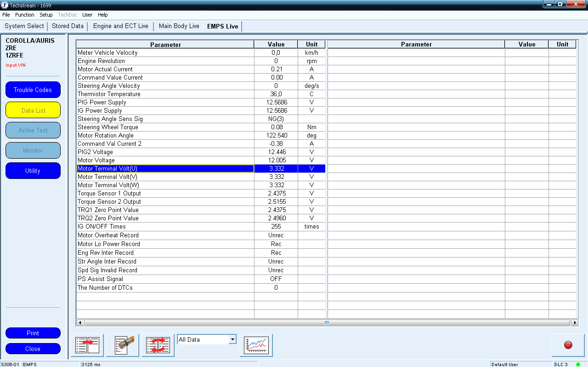This screenshot has height=367, width=588.
Task: Open the Help menu
Action: [x=103, y=15]
